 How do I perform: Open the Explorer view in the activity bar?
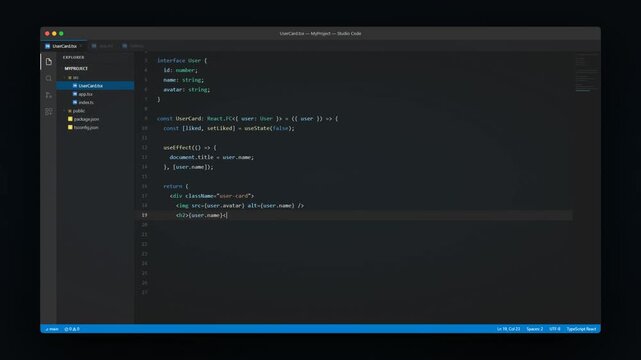click(49, 62)
